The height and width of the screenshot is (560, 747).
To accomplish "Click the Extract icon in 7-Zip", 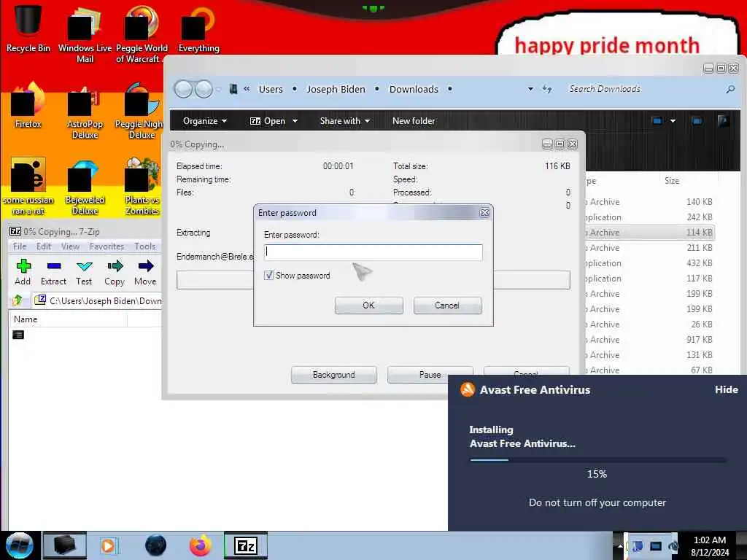I will (53, 272).
